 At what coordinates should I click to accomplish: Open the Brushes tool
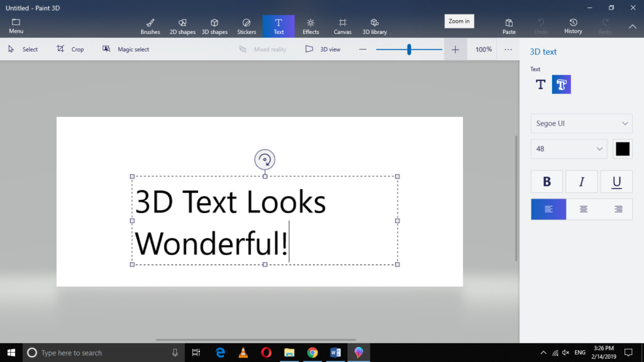pyautogui.click(x=150, y=26)
